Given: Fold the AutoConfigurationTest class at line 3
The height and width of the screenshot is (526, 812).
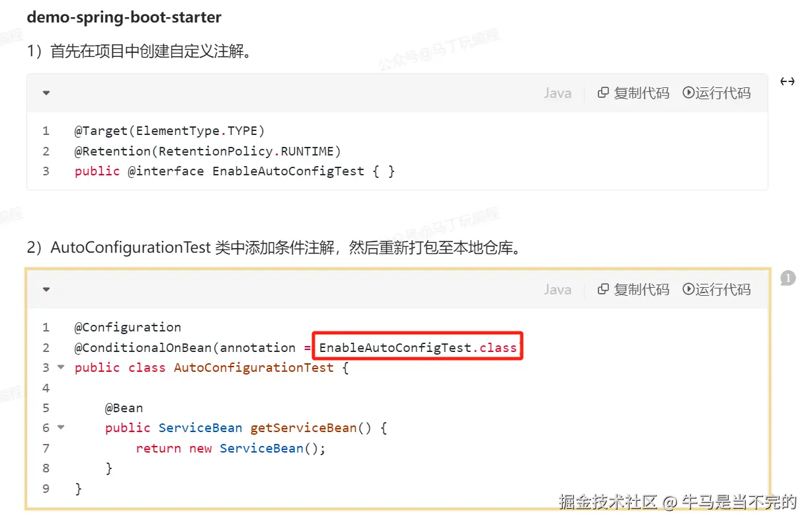Looking at the screenshot, I should click(x=61, y=367).
